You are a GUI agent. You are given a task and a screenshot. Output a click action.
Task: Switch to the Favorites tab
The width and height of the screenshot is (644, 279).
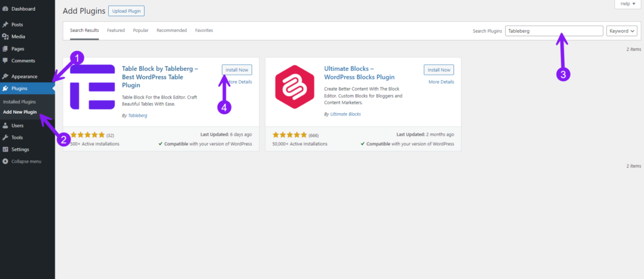pyautogui.click(x=204, y=30)
